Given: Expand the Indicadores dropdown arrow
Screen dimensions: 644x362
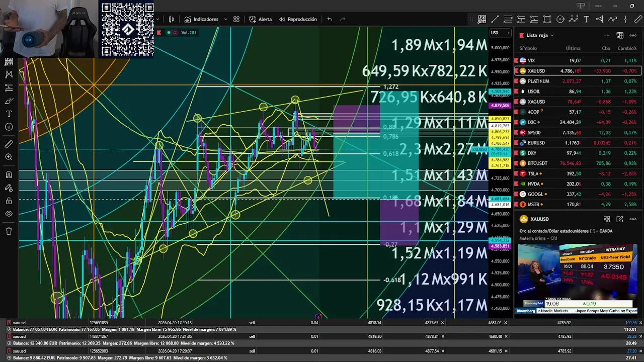Looking at the screenshot, I should 225,19.
